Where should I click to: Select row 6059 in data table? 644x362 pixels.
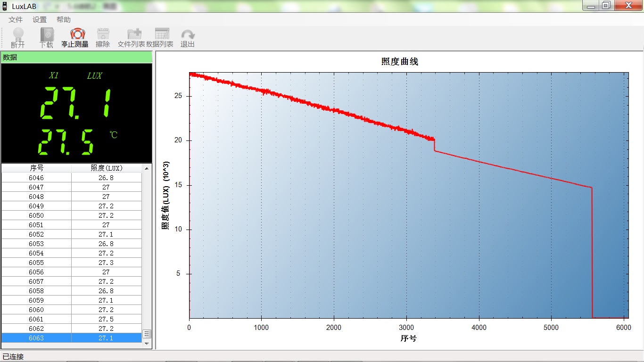coord(72,300)
